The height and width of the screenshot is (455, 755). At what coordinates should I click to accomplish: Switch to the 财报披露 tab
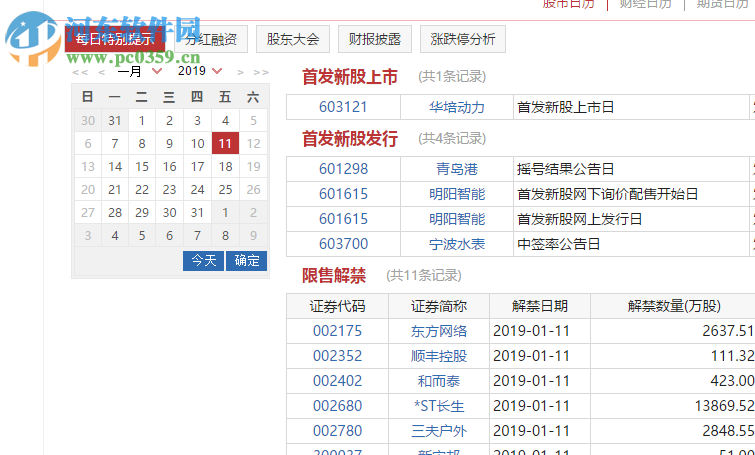375,39
